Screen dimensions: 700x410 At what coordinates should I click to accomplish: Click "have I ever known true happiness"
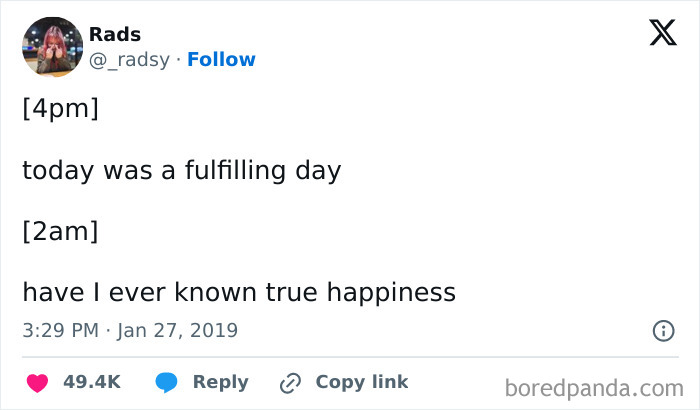pos(239,293)
